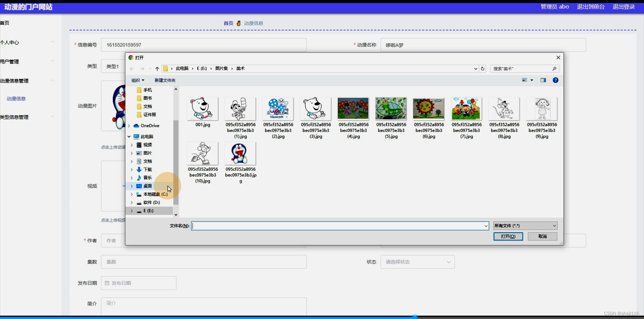Select the (4).jpg image file

click(353, 118)
